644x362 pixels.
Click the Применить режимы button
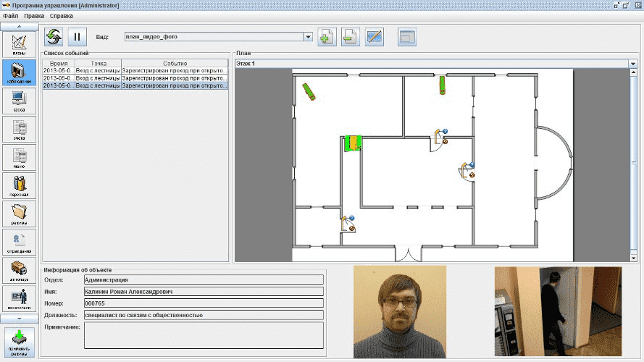tap(20, 343)
